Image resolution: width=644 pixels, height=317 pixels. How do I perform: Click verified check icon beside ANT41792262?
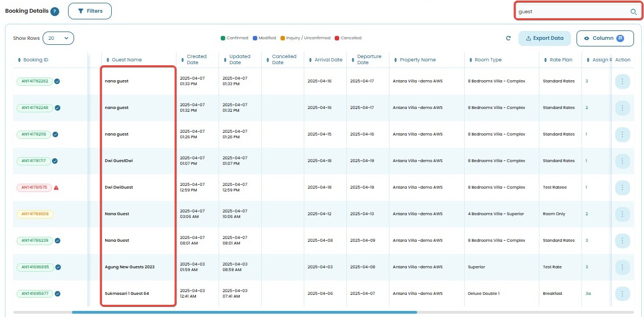[x=58, y=81]
